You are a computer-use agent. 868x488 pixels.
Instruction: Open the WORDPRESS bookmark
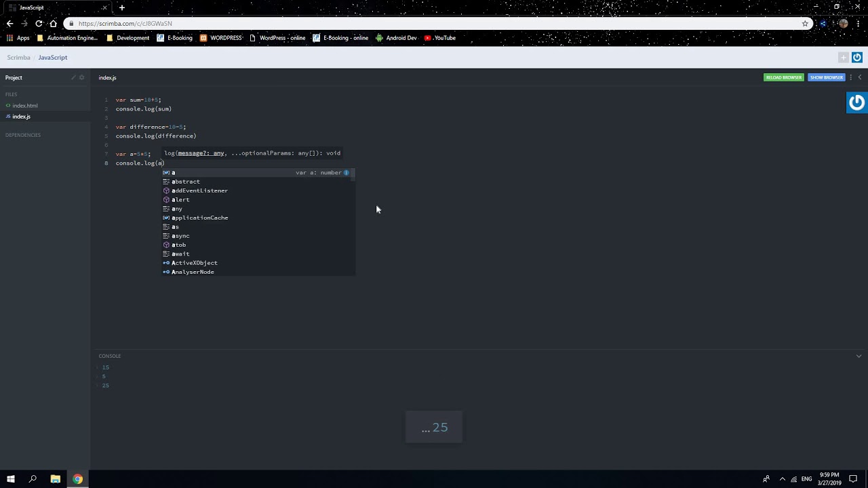[x=221, y=38]
